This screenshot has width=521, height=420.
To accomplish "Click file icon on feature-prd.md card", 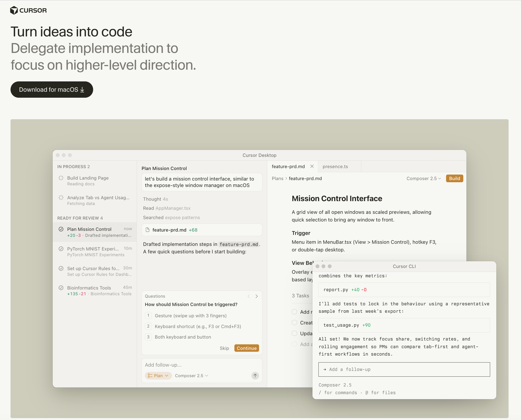I will [147, 230].
